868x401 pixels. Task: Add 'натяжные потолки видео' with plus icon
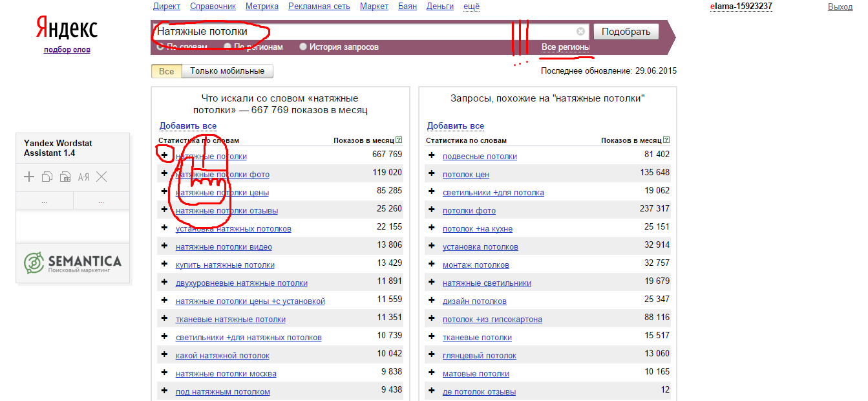pyautogui.click(x=164, y=246)
